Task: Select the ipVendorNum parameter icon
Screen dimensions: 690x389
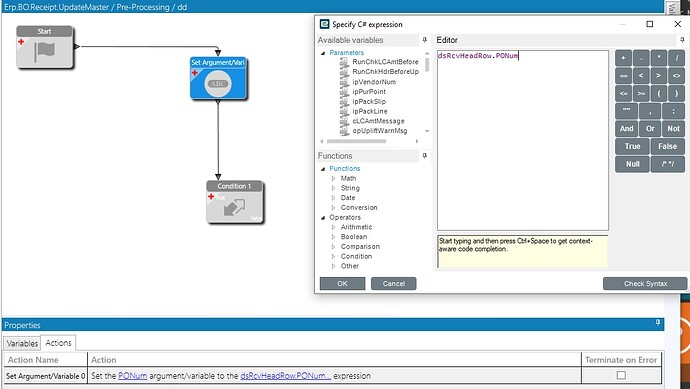Action: click(344, 82)
